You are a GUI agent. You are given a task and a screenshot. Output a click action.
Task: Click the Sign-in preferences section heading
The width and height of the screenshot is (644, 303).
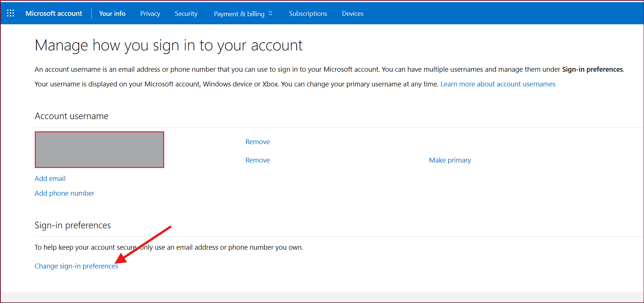coord(73,225)
